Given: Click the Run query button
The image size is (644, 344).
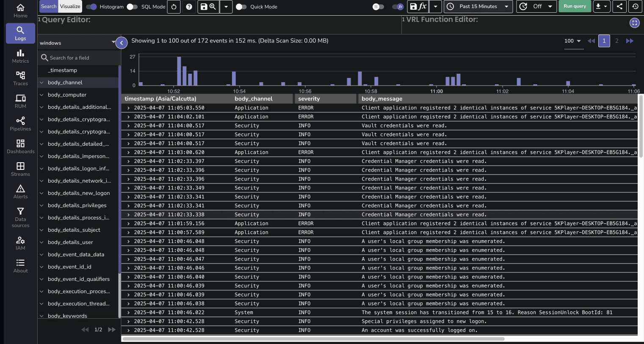Looking at the screenshot, I should [x=575, y=6].
